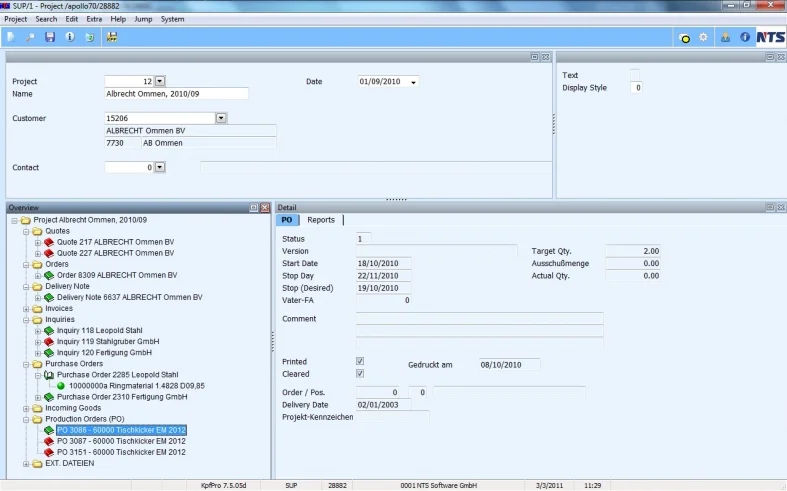787x491 pixels.
Task: Open the Project number dropdown
Action: [x=160, y=81]
